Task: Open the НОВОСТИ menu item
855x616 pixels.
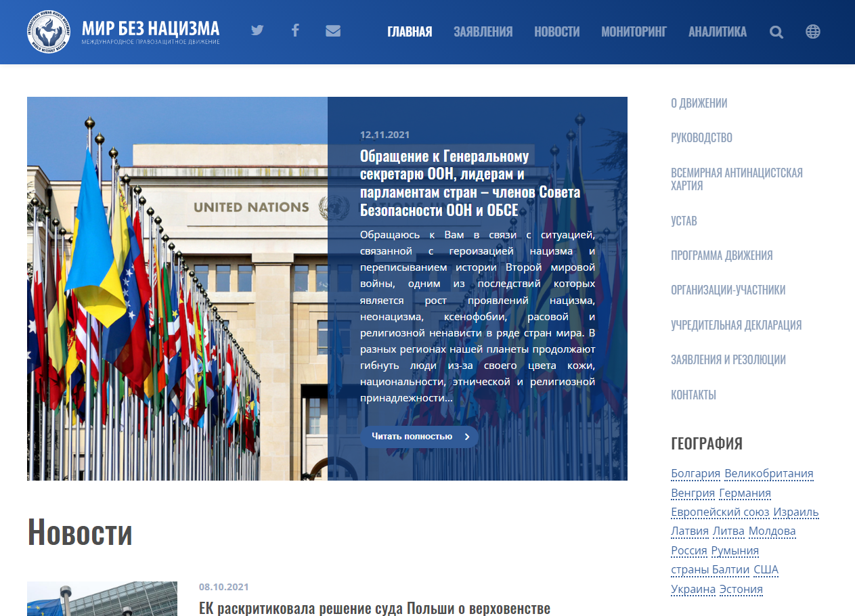Action: [x=556, y=31]
